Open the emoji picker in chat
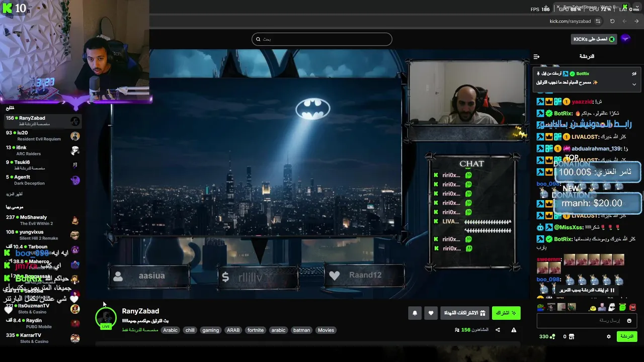Image resolution: width=644 pixels, height=362 pixels. tap(629, 321)
